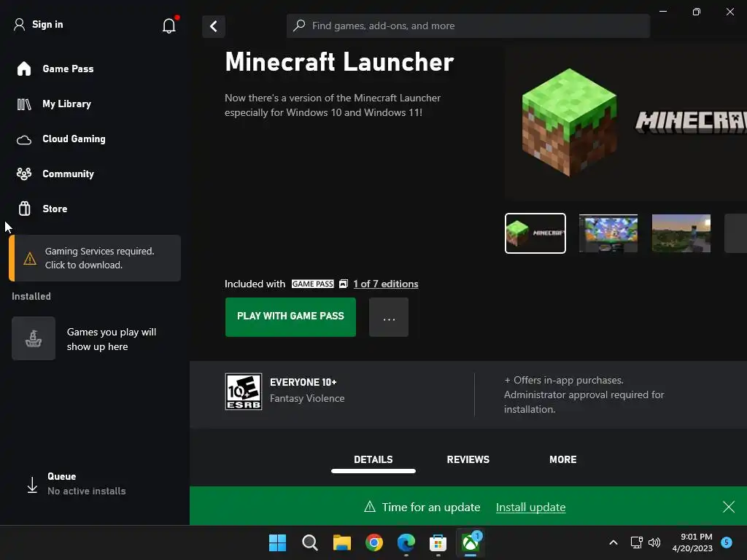Click the volume speaker tray icon

tap(654, 542)
